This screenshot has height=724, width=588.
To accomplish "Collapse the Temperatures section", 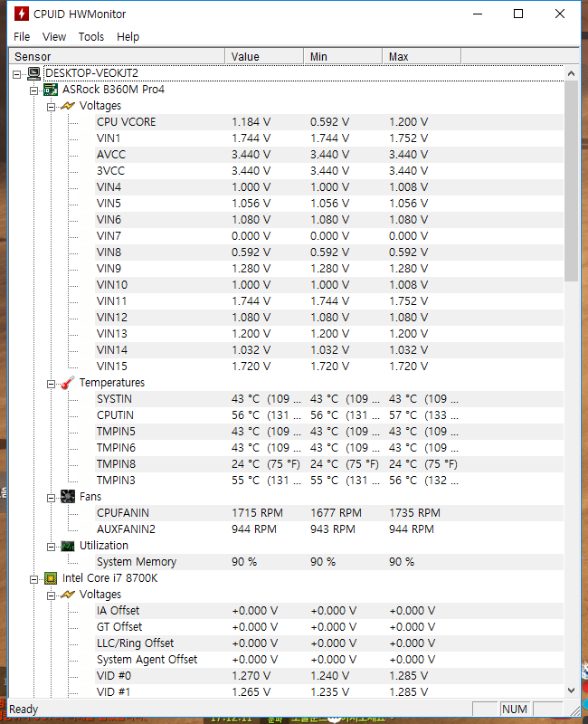I will click(x=52, y=383).
